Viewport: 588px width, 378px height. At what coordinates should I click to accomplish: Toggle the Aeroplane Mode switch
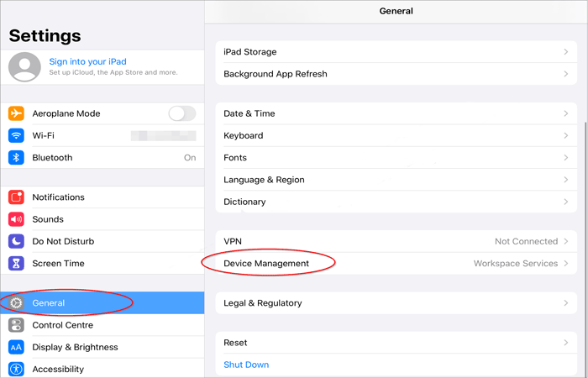pyautogui.click(x=182, y=113)
